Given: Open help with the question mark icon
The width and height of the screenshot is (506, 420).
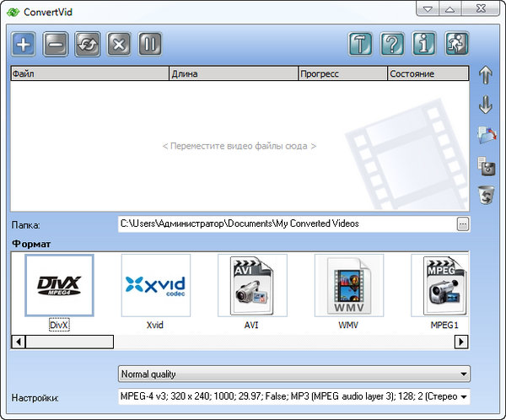Looking at the screenshot, I should tap(392, 46).
